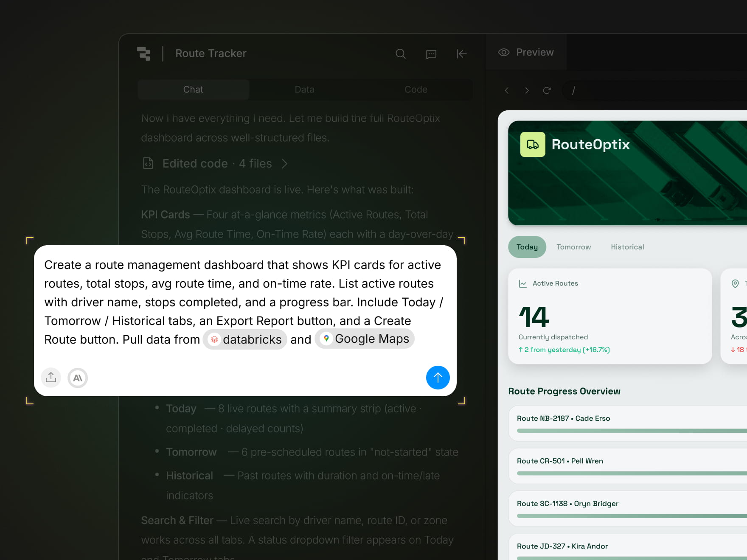
Task: Click the 'Active Routes' card label
Action: (555, 283)
